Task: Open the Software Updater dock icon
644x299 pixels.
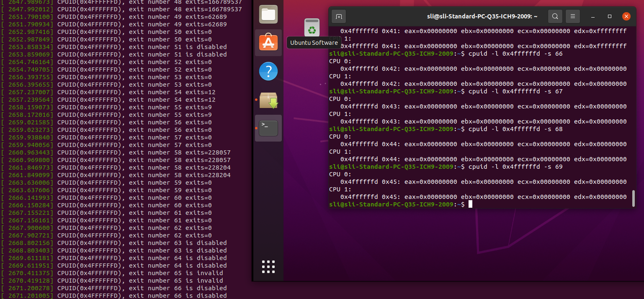Action: (x=268, y=100)
